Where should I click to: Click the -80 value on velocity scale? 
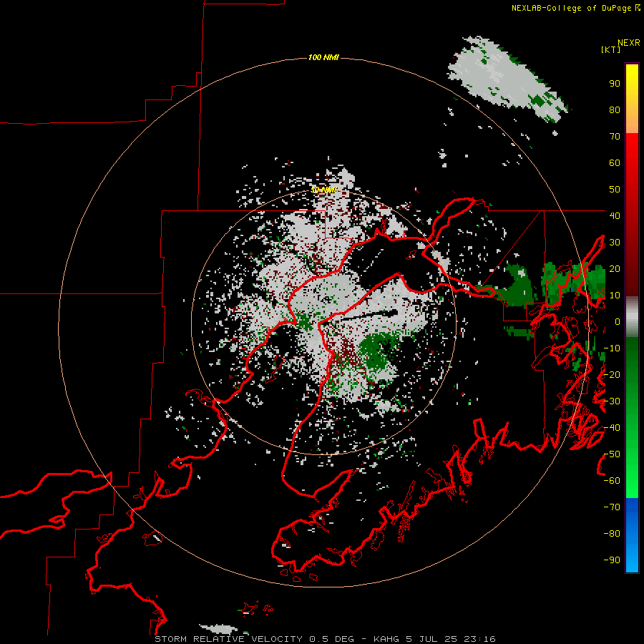[612, 534]
